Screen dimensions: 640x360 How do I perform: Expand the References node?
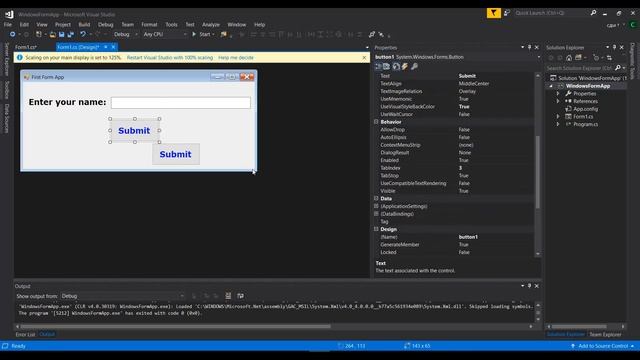pyautogui.click(x=558, y=101)
